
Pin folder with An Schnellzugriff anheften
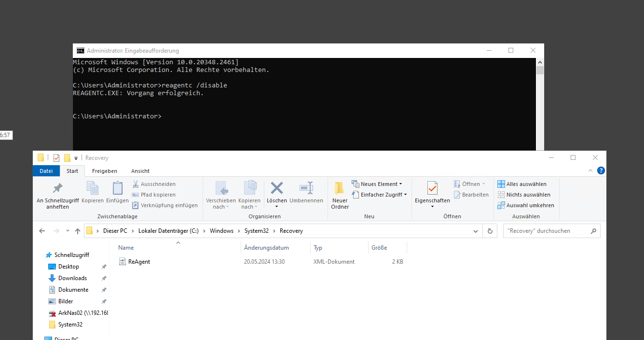(57, 195)
